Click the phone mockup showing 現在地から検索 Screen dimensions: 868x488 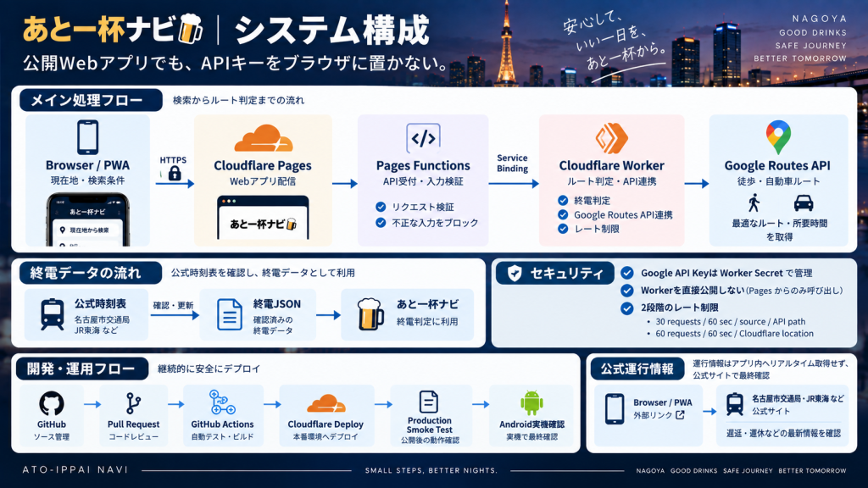[87, 219]
